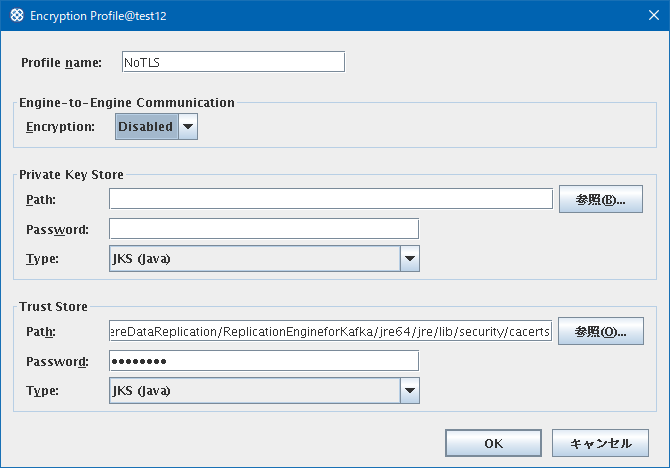Focus the Profile name field containing NoTLS
The height and width of the screenshot is (468, 670).
click(x=233, y=62)
